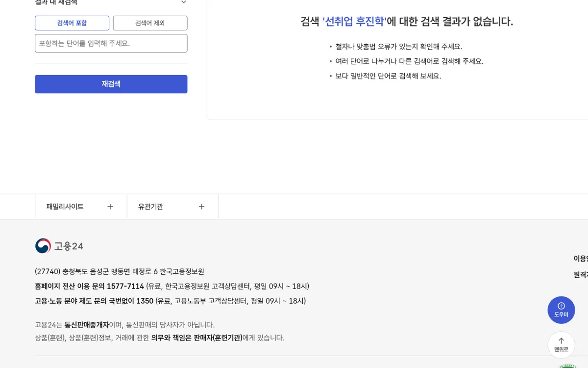Click the tip 보다 일반적인 단어로 검색해 보세요

coord(388,76)
